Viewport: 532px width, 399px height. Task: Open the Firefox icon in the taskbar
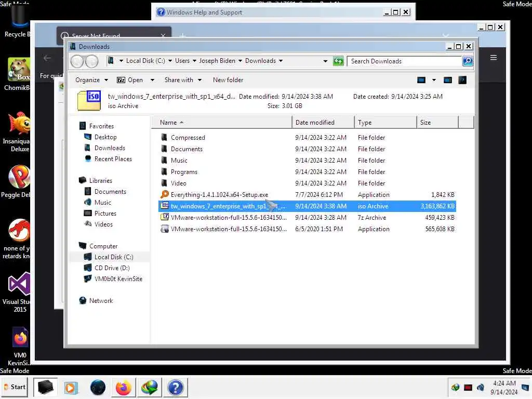pos(123,388)
